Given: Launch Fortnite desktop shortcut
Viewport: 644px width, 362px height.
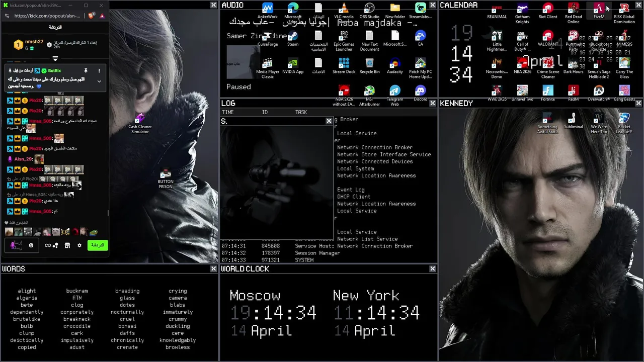Looking at the screenshot, I should tap(547, 93).
